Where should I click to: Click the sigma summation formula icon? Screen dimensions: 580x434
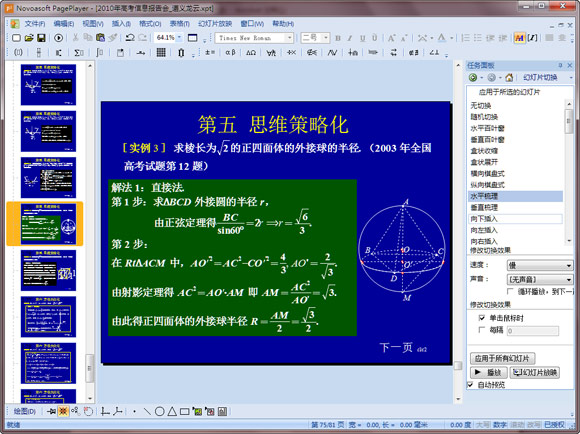pyautogui.click(x=78, y=53)
